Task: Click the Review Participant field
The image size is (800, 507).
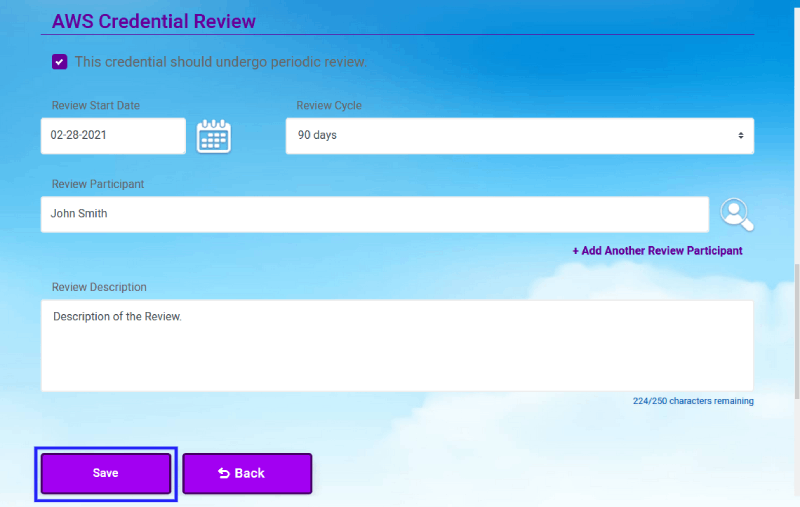Action: (x=374, y=214)
